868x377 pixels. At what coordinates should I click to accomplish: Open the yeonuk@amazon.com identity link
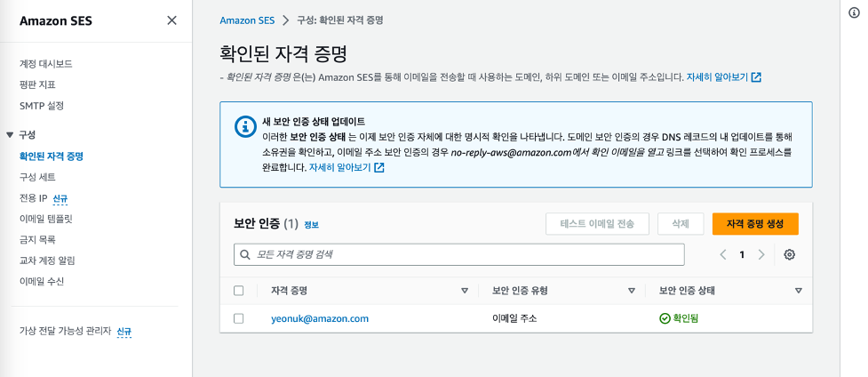point(320,319)
